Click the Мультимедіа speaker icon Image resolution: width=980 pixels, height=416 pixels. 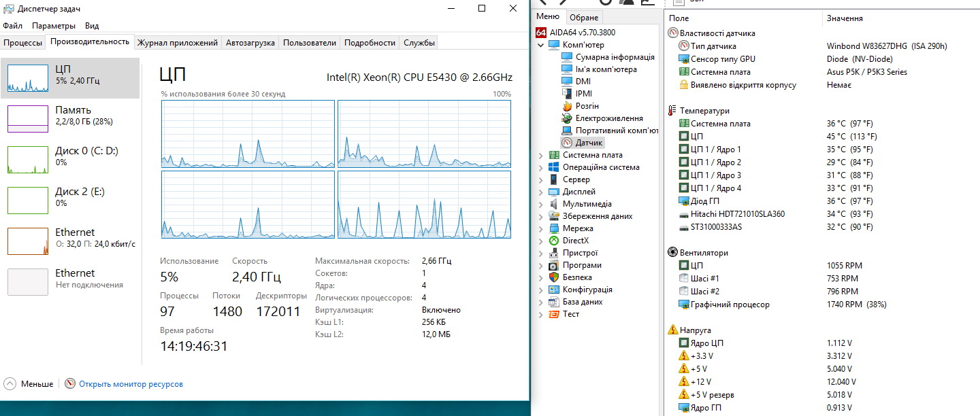click(553, 204)
